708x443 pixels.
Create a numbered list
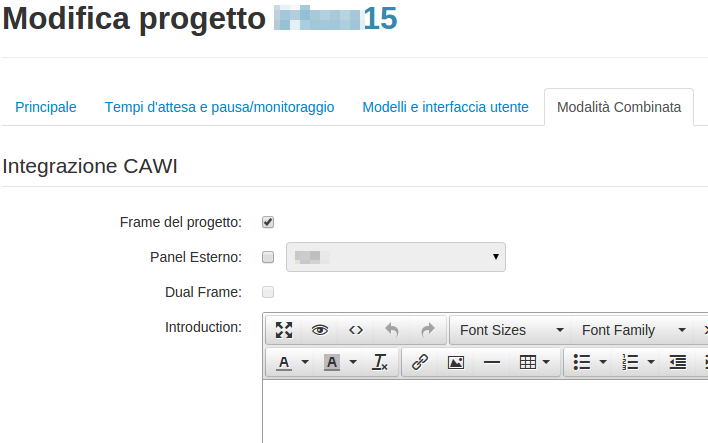630,362
